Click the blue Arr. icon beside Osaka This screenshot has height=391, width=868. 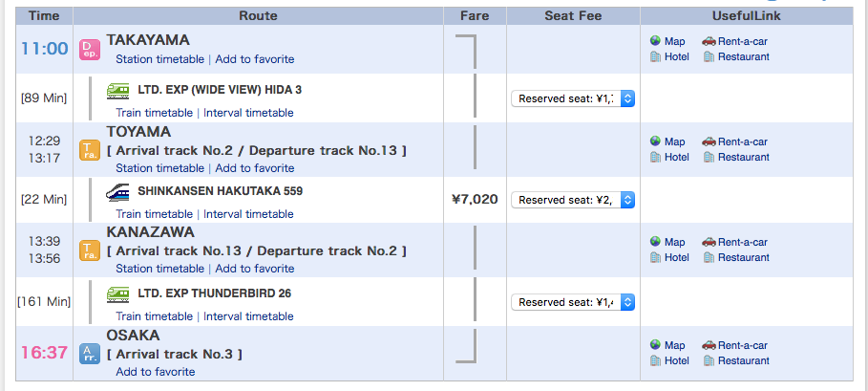point(89,353)
